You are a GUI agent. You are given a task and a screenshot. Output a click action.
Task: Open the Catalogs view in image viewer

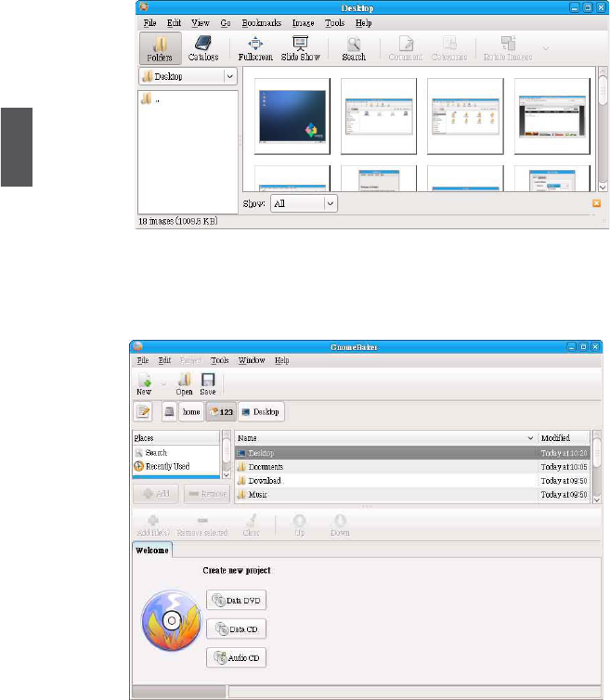tap(203, 47)
